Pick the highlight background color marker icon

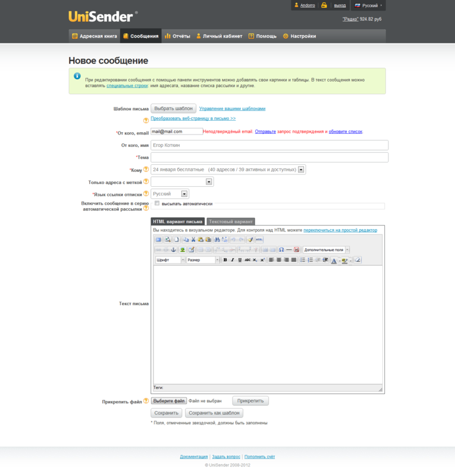coord(344,260)
